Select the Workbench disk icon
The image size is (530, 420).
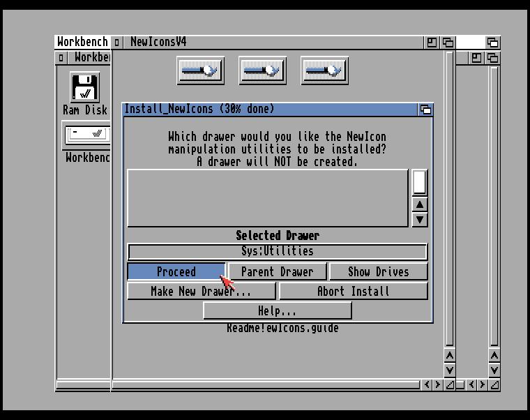pos(86,134)
